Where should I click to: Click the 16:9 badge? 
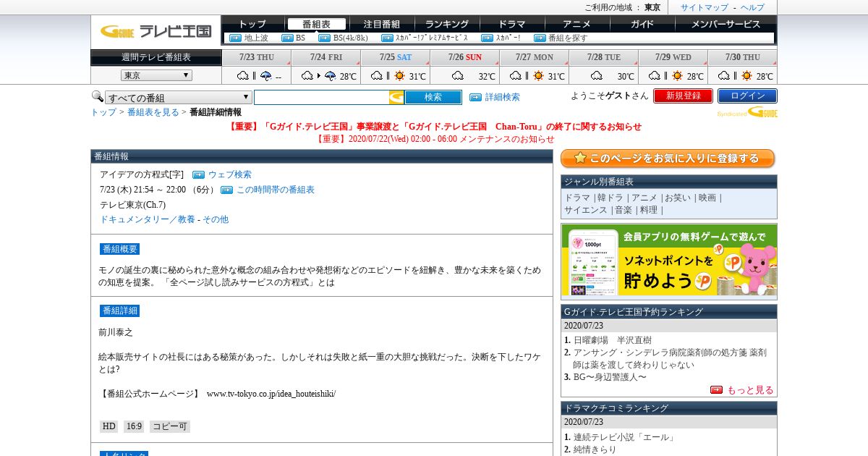pyautogui.click(x=134, y=427)
